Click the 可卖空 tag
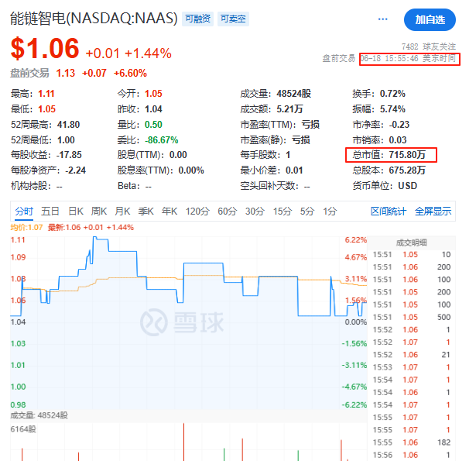The height and width of the screenshot is (461, 476). 233,19
